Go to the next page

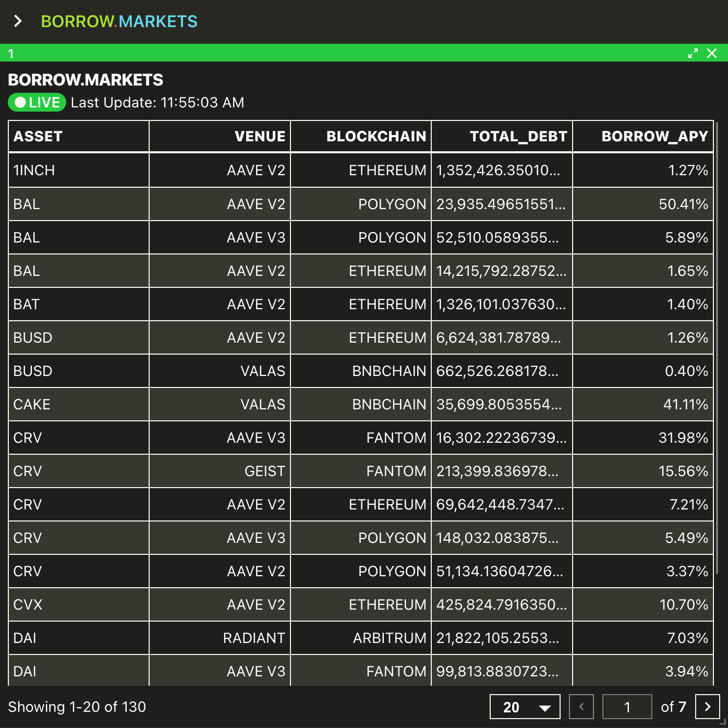point(708,707)
